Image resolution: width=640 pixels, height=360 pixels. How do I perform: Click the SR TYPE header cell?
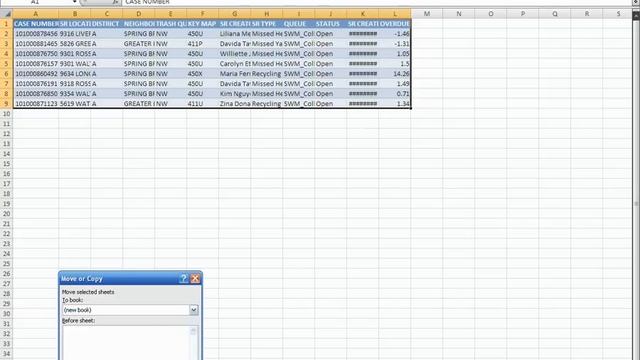point(267,24)
